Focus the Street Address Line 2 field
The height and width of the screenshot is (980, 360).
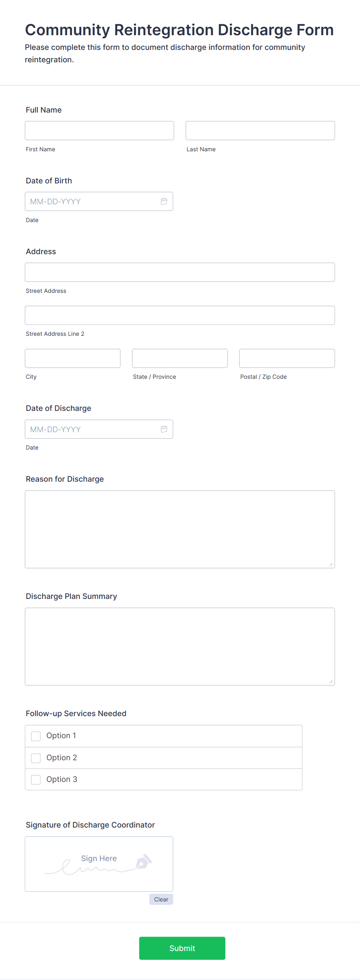[180, 315]
